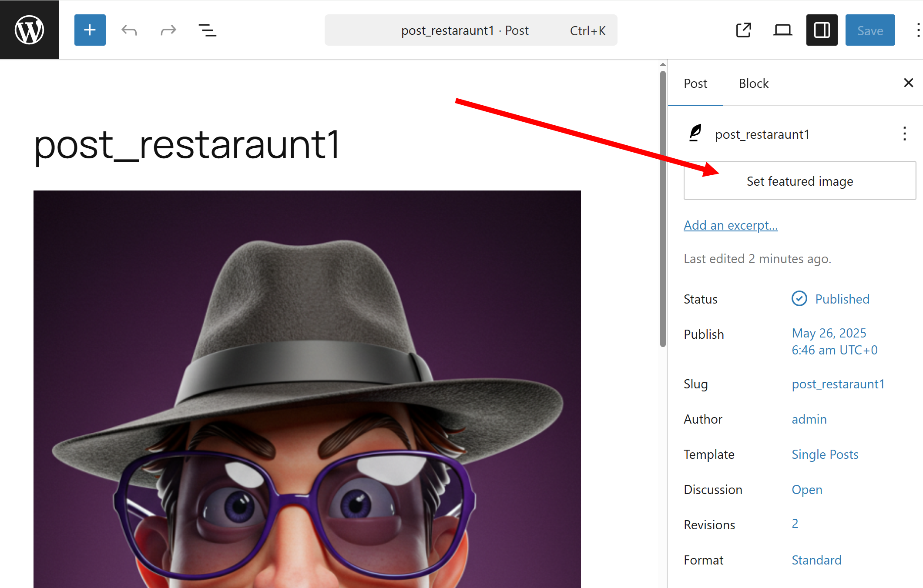Select the cartoon character image block
The height and width of the screenshot is (588, 923).
click(307, 389)
